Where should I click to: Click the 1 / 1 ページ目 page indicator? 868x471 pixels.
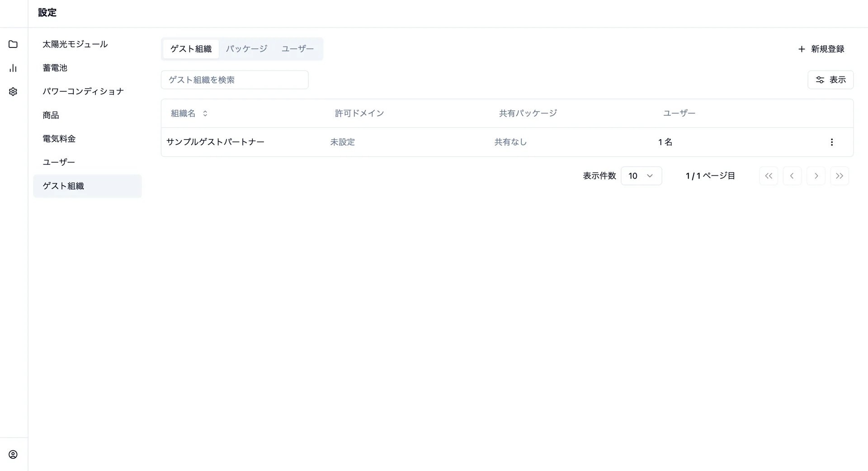tap(710, 176)
